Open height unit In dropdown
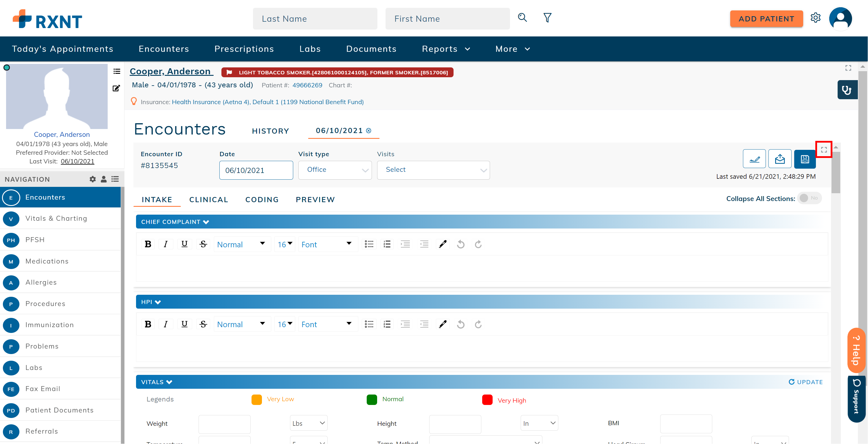The width and height of the screenshot is (868, 444). coord(539,423)
